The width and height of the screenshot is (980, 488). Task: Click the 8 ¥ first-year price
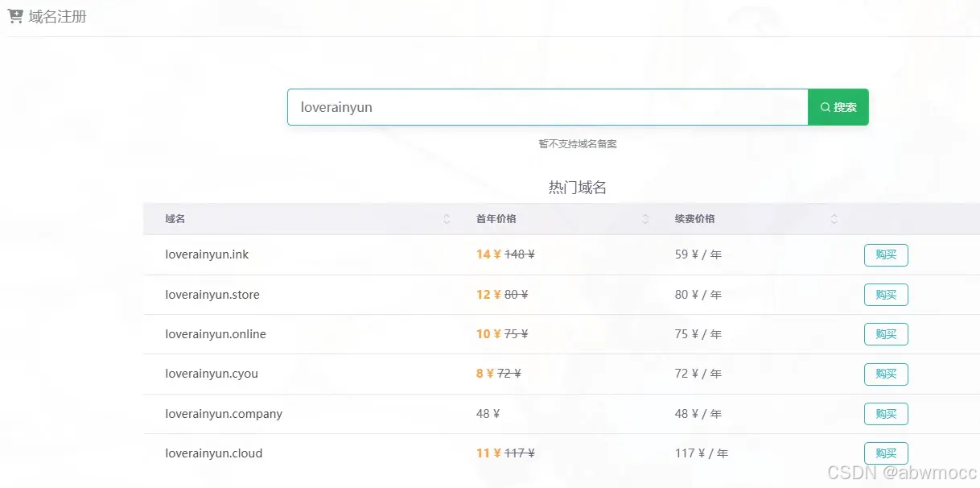click(485, 374)
